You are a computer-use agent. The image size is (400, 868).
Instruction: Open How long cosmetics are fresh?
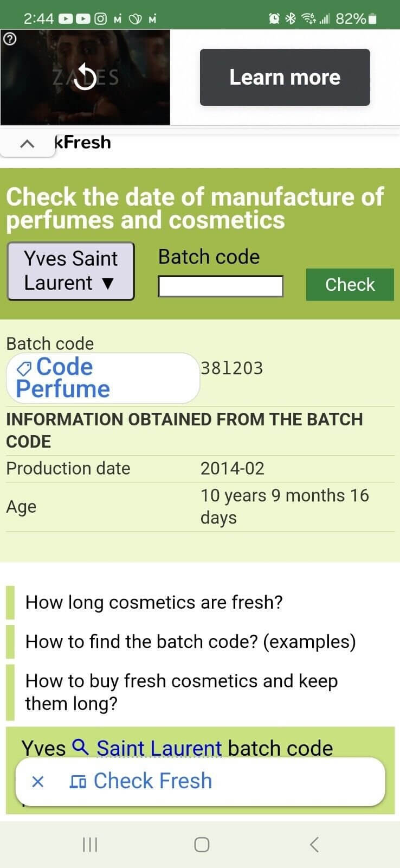click(x=154, y=602)
